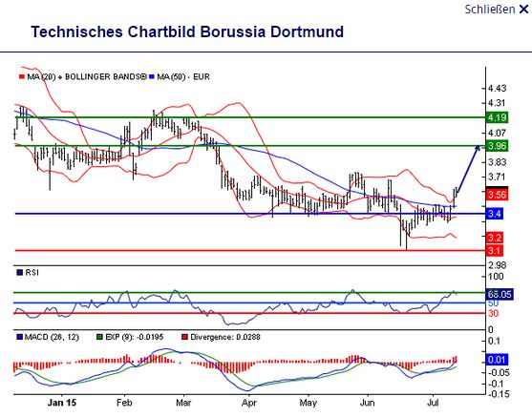Click the Apr date axis label
532x417 pixels.
(x=249, y=403)
